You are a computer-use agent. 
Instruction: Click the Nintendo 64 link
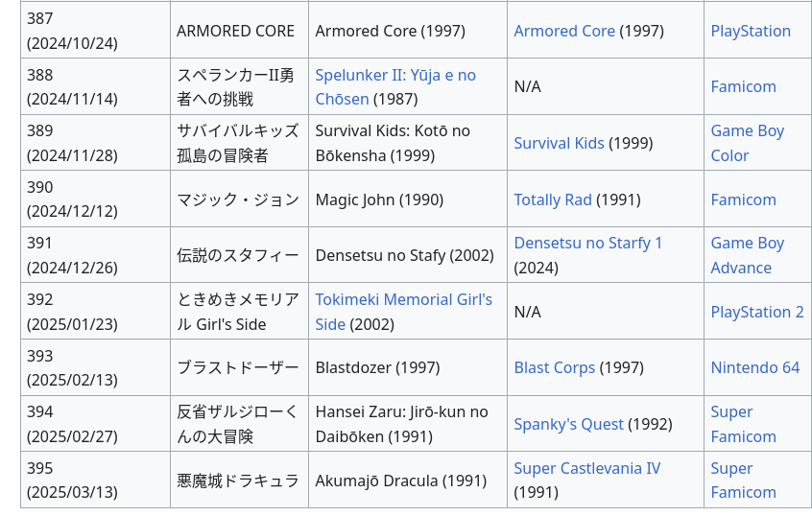(754, 367)
